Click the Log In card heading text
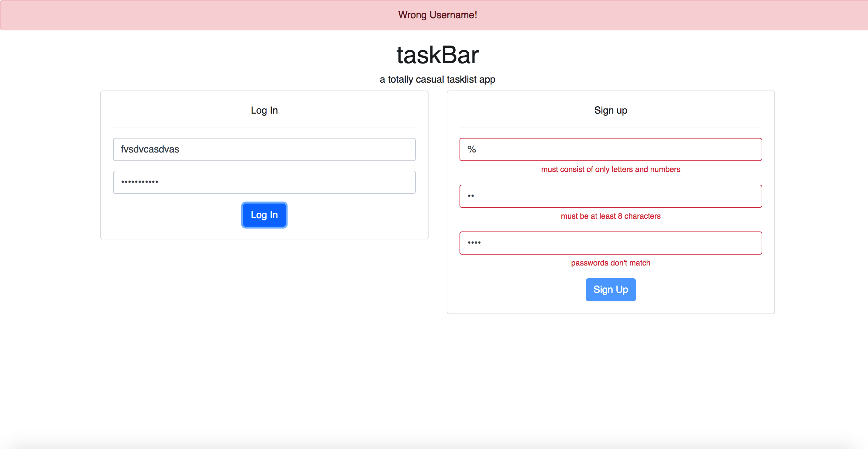868x449 pixels. click(x=264, y=111)
